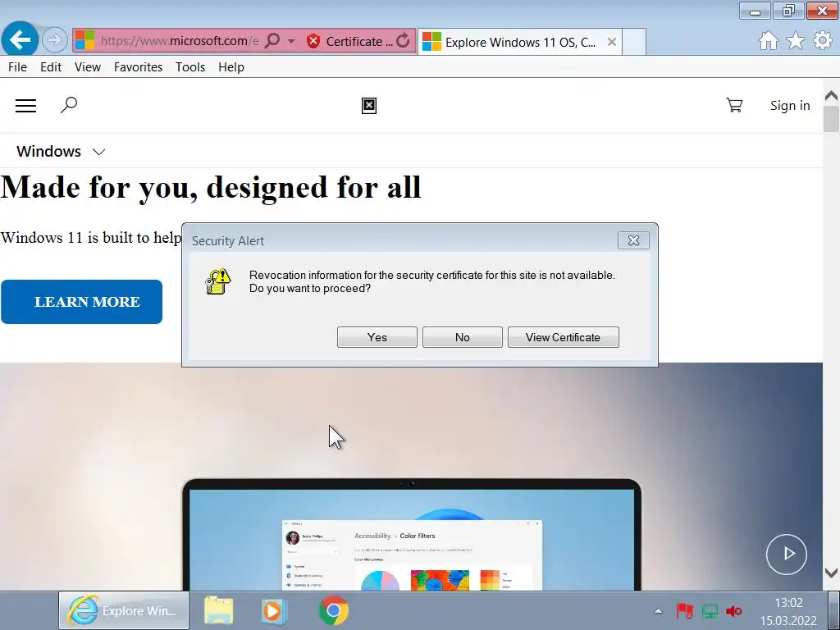Close the Explore Windows 11 tab

click(611, 42)
